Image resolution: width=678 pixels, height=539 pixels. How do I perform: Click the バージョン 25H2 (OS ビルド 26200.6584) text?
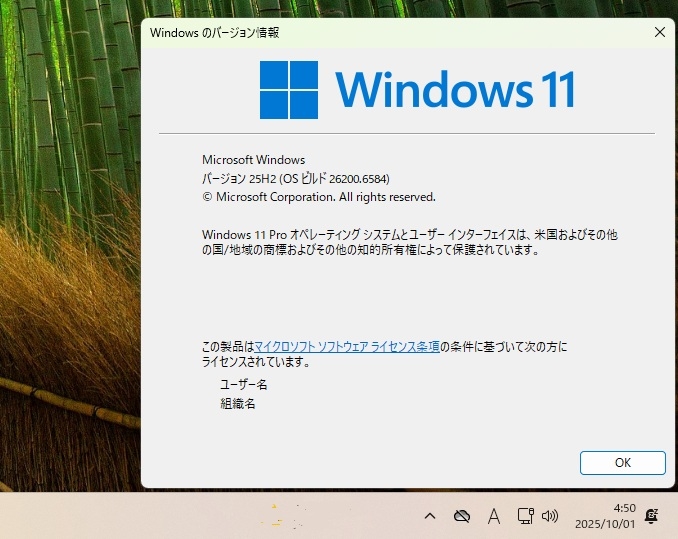pos(296,179)
